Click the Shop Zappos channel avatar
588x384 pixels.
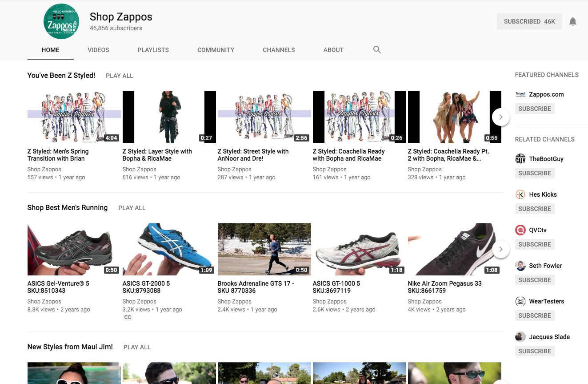tap(61, 21)
